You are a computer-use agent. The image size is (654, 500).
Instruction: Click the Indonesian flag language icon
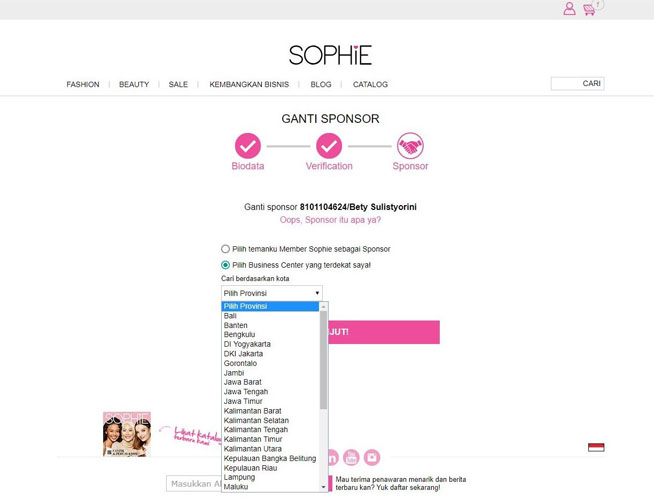coord(596,447)
